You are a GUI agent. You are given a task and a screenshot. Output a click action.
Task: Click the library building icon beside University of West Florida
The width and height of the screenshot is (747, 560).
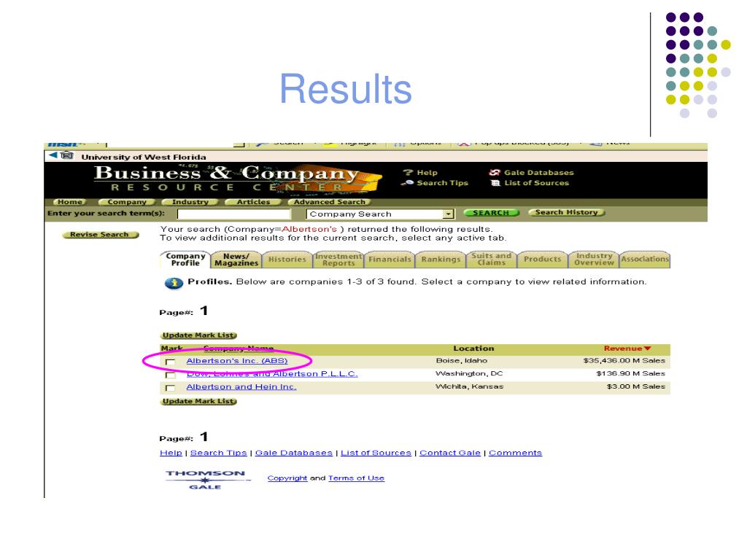pos(67,155)
